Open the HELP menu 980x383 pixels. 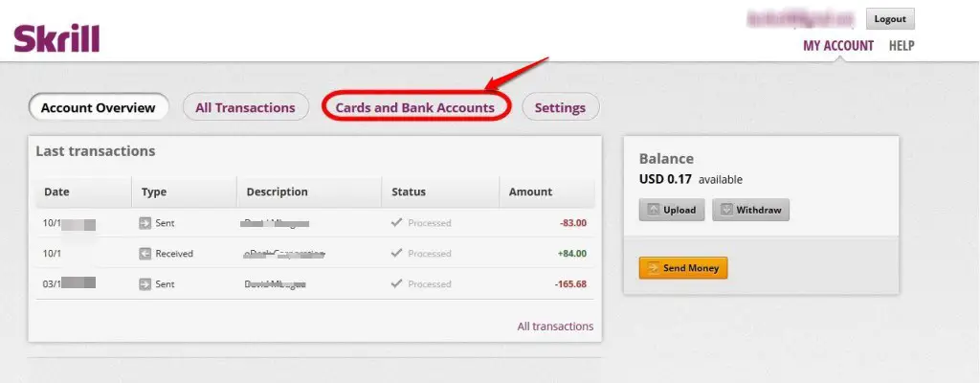[902, 46]
